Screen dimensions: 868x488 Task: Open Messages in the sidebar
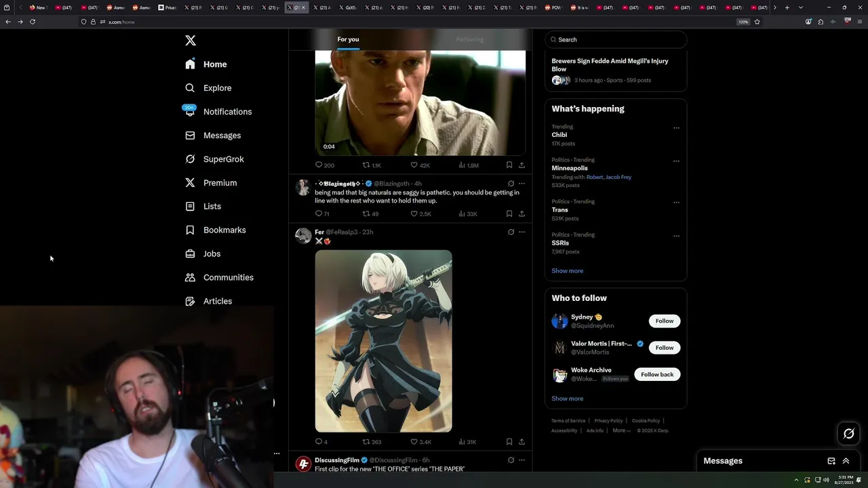point(213,136)
